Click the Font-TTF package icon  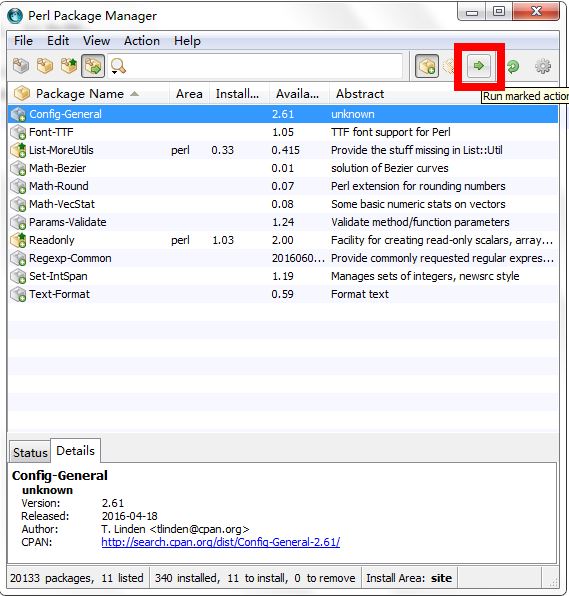[x=18, y=132]
